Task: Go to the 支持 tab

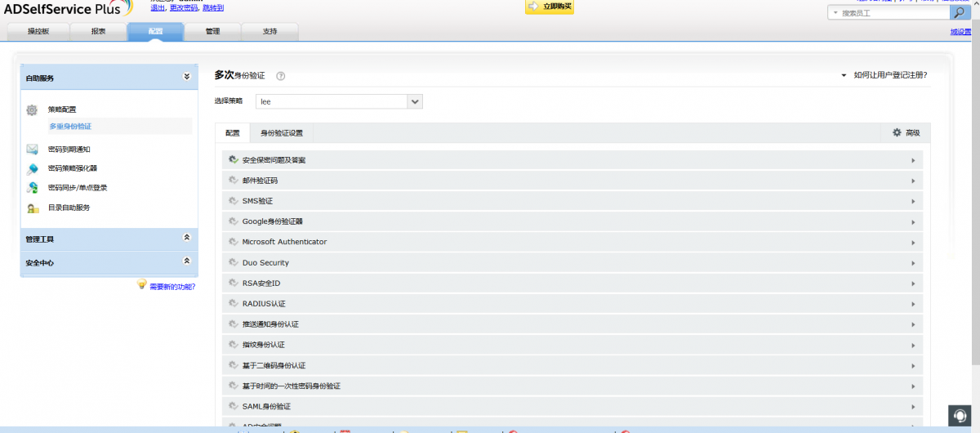Action: point(269,31)
